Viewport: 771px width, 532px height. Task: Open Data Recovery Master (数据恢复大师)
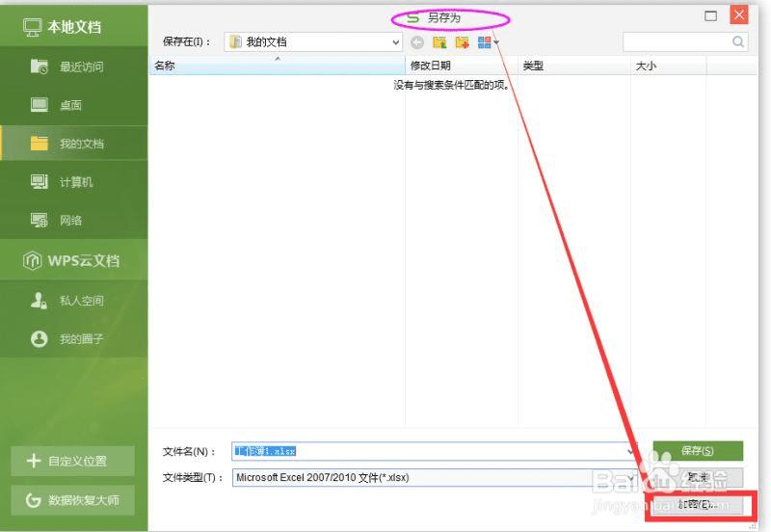pos(73,500)
